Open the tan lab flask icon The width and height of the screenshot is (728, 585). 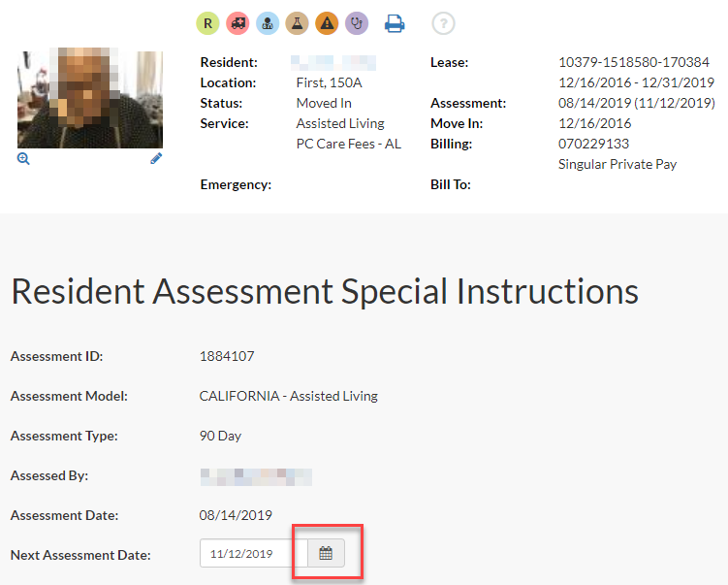298,23
